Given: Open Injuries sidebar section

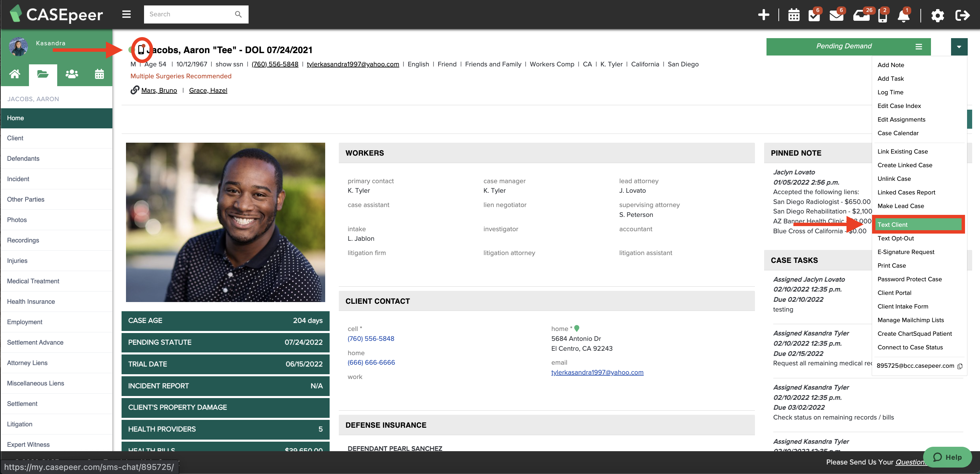Looking at the screenshot, I should pos(56,260).
